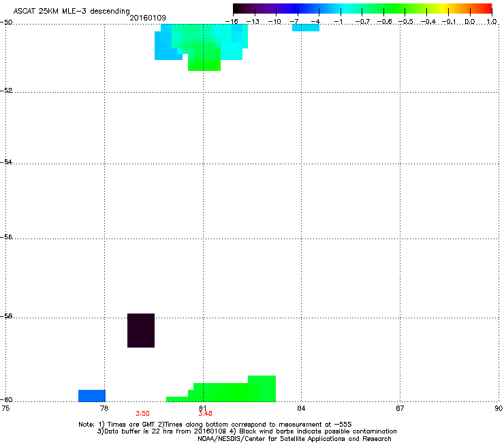Click the color bar label -10
Viewport: 504px width, 443px height.
pos(274,22)
